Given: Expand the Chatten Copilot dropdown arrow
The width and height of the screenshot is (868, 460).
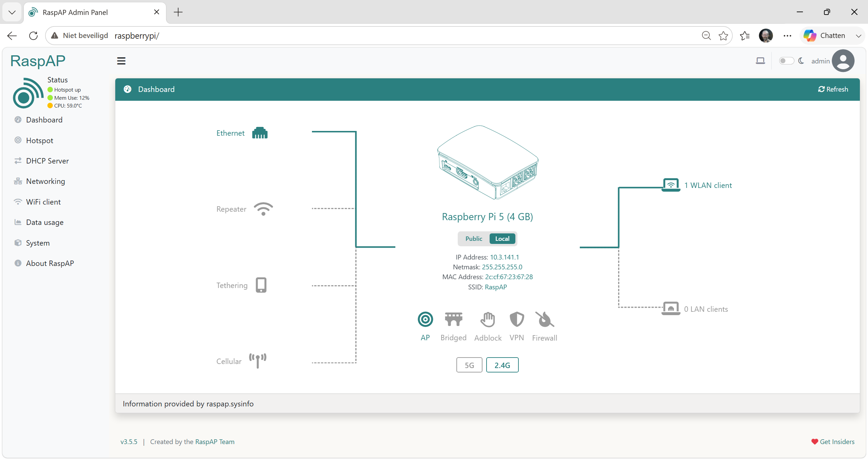Looking at the screenshot, I should pyautogui.click(x=858, y=36).
